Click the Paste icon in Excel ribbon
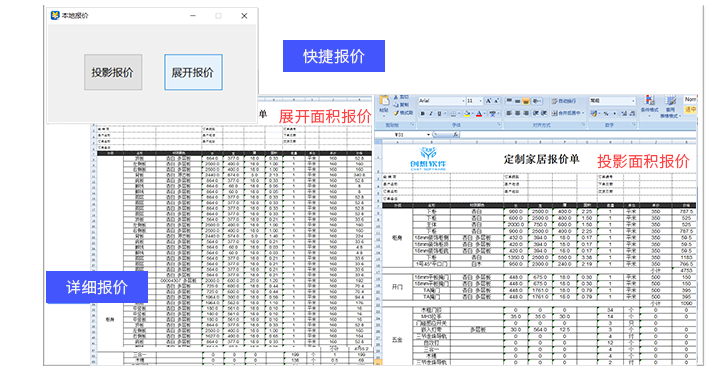The image size is (707, 366). click(x=384, y=100)
